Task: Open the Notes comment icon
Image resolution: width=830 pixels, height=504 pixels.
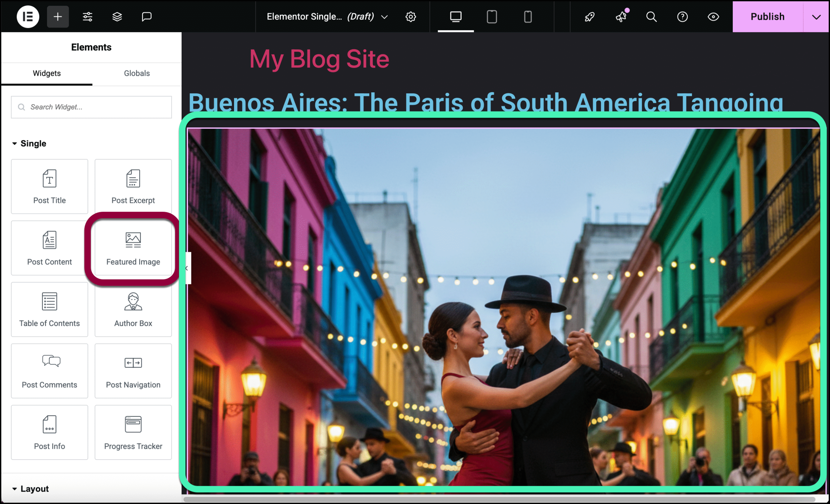Action: [x=147, y=17]
